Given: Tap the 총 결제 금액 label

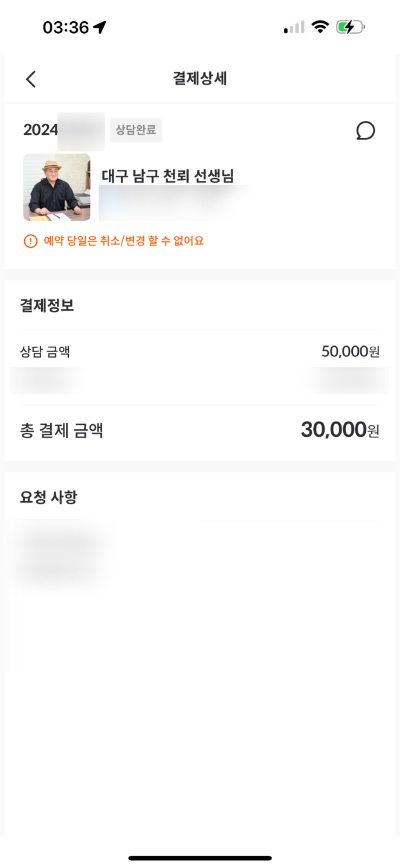Looking at the screenshot, I should point(62,431).
